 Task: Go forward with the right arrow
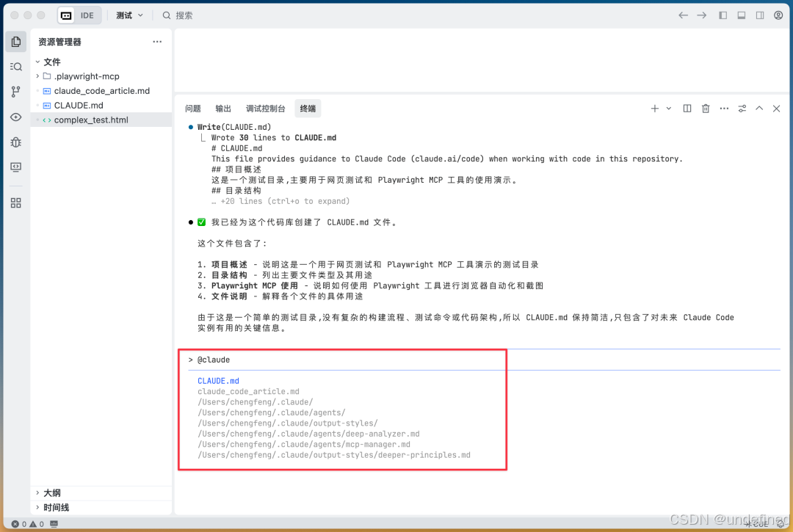coord(701,15)
